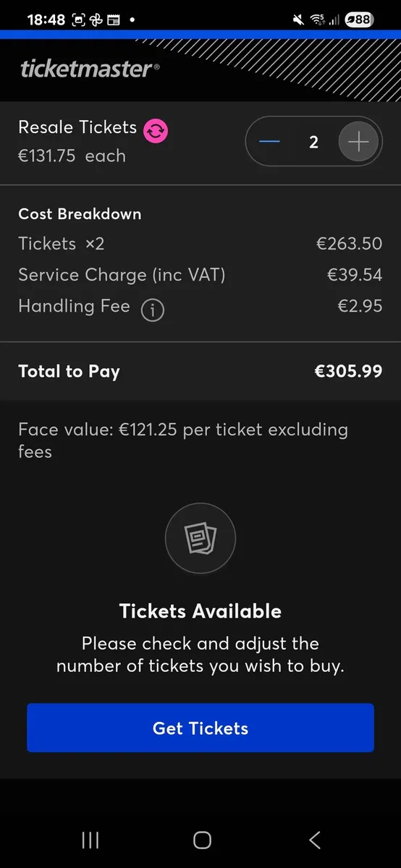The image size is (401, 868).
Task: Click the Get Tickets button
Action: 200,728
